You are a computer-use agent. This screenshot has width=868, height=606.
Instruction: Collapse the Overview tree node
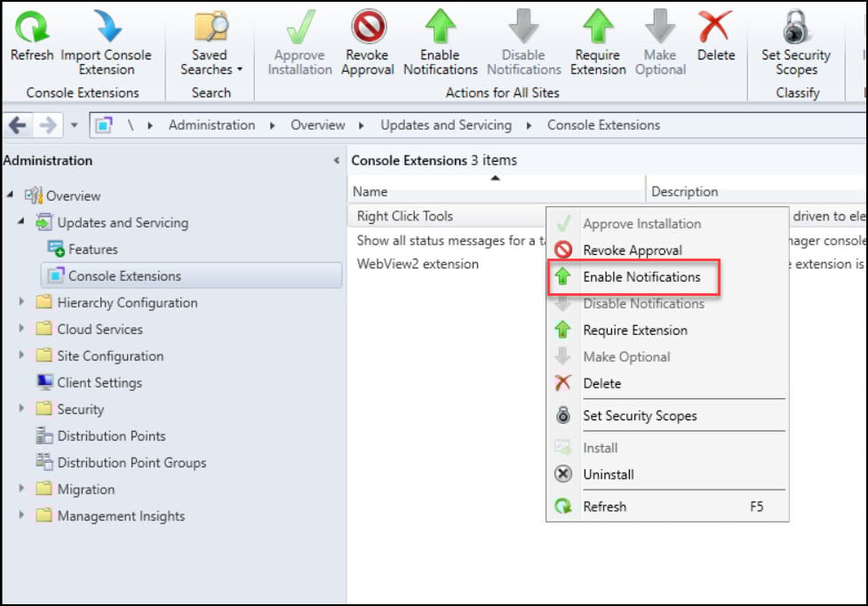(10, 195)
